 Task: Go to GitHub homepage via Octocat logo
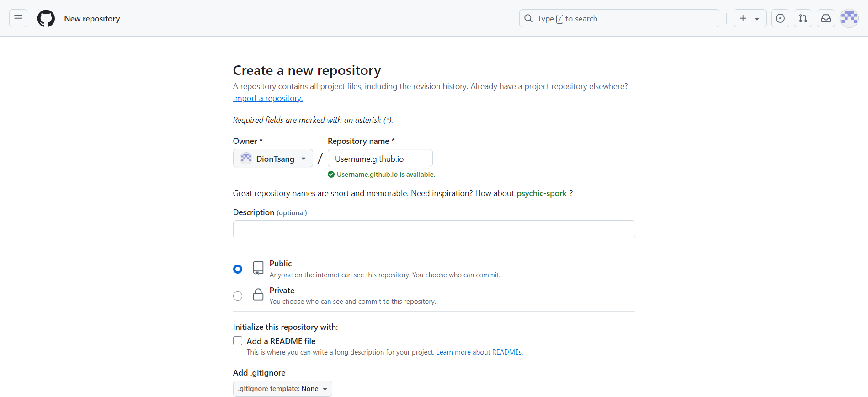(46, 18)
